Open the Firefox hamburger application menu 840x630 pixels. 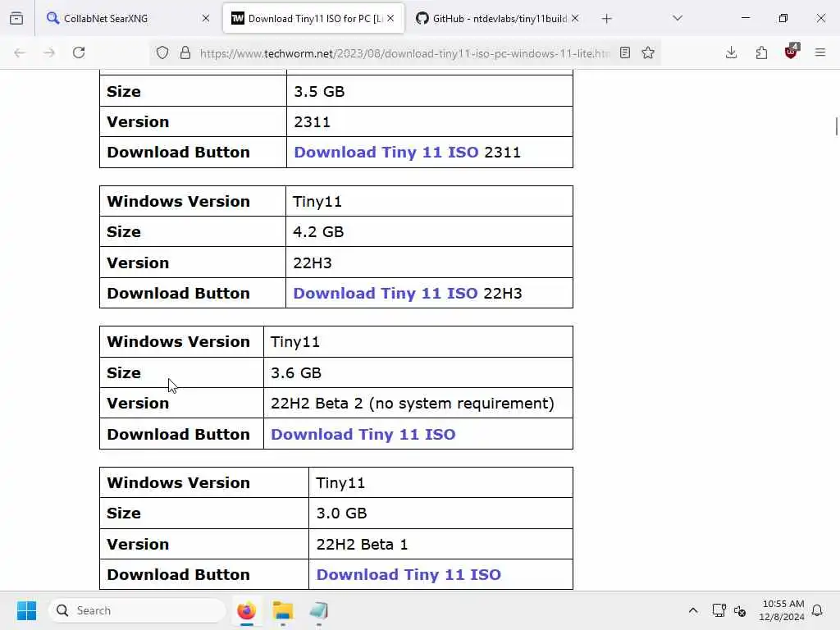click(820, 52)
